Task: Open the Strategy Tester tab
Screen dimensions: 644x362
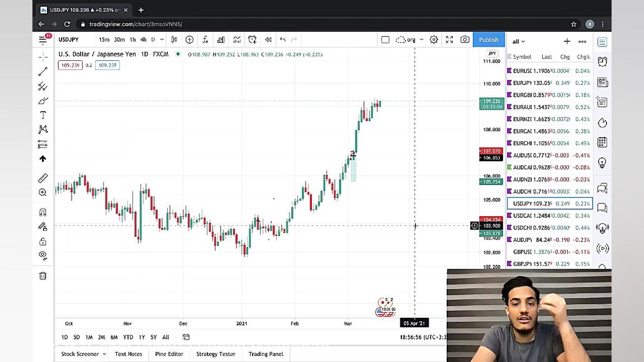Action: point(216,354)
